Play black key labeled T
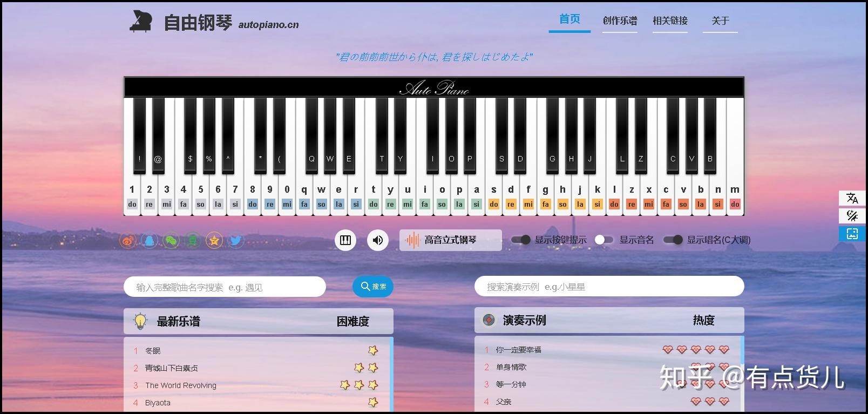868x414 pixels. tap(382, 135)
